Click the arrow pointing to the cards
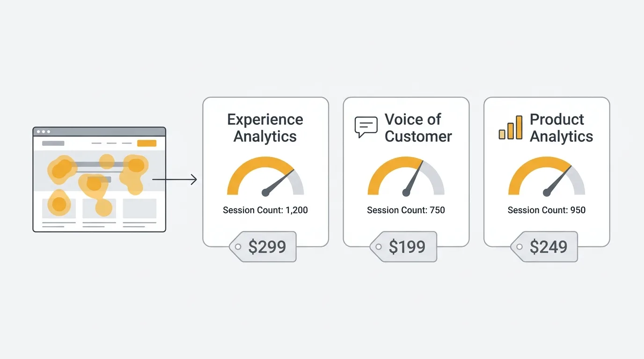 coord(175,179)
